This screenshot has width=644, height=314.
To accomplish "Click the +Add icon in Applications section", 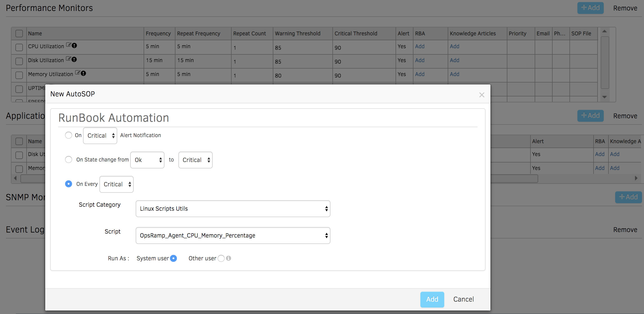I will coord(590,116).
